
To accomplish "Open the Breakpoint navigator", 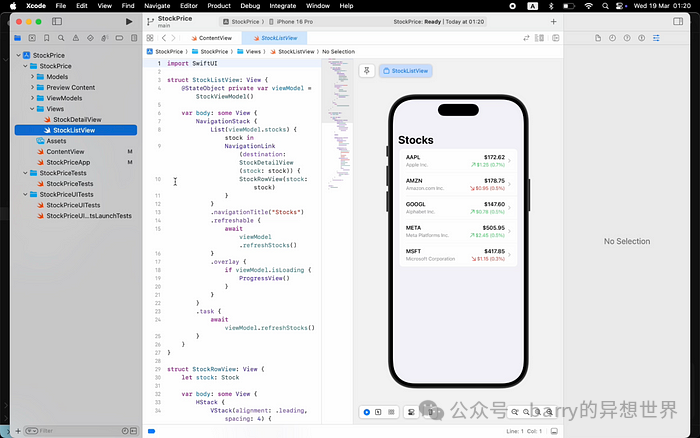I will (119, 38).
